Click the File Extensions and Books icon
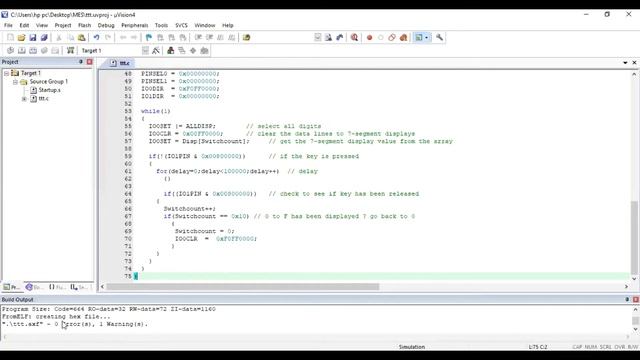The width and height of the screenshot is (640, 360). (171, 51)
